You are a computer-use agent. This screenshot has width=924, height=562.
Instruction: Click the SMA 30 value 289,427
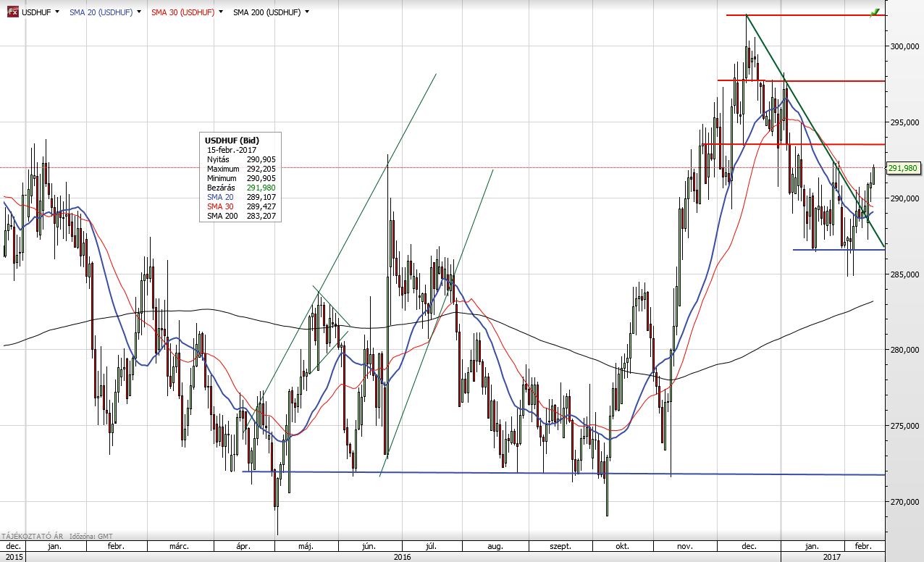[261, 206]
